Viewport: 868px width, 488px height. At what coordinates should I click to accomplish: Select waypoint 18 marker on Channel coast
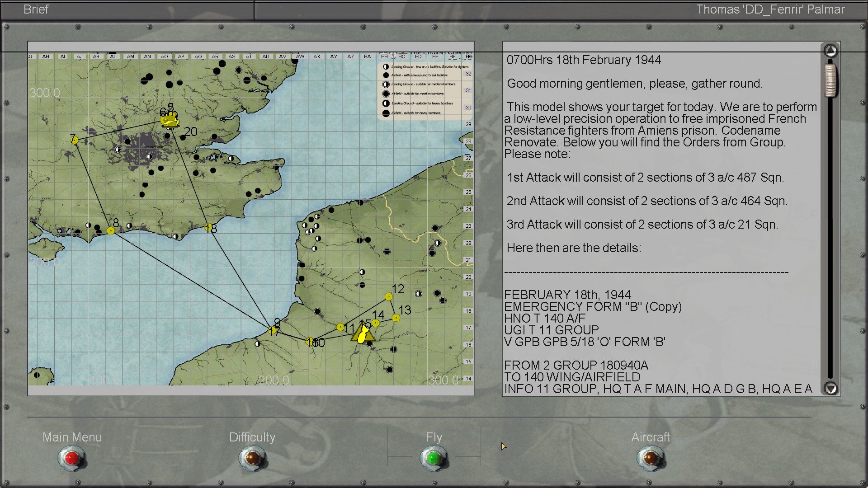tap(208, 227)
